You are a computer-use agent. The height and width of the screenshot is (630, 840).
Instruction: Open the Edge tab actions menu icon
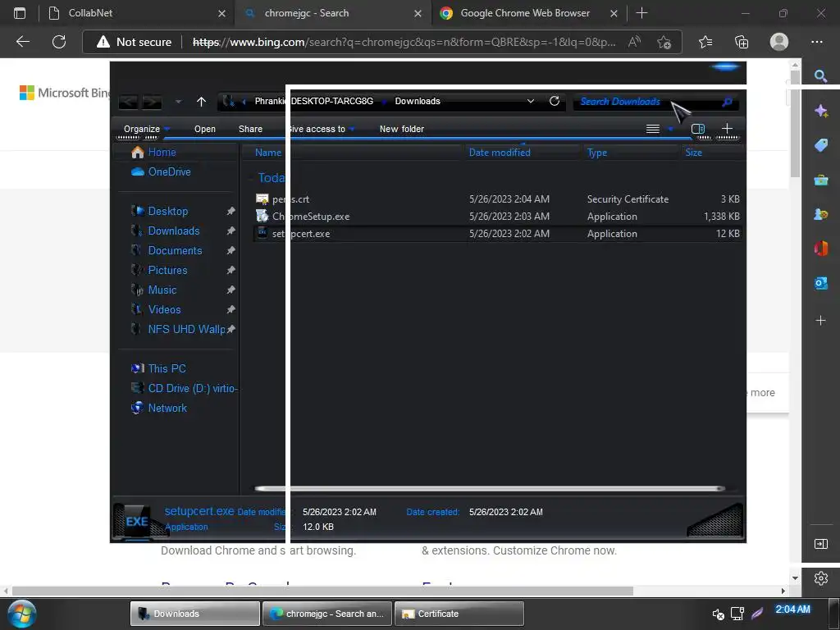tap(20, 13)
